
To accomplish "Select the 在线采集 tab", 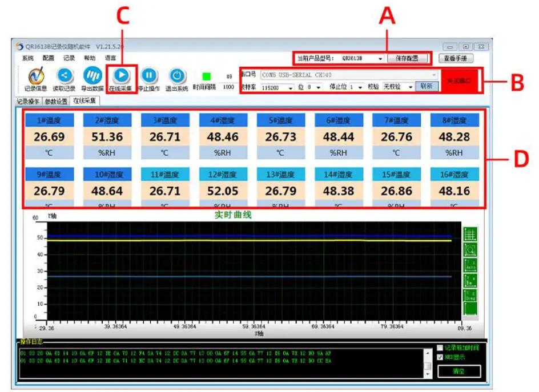I will pos(85,101).
